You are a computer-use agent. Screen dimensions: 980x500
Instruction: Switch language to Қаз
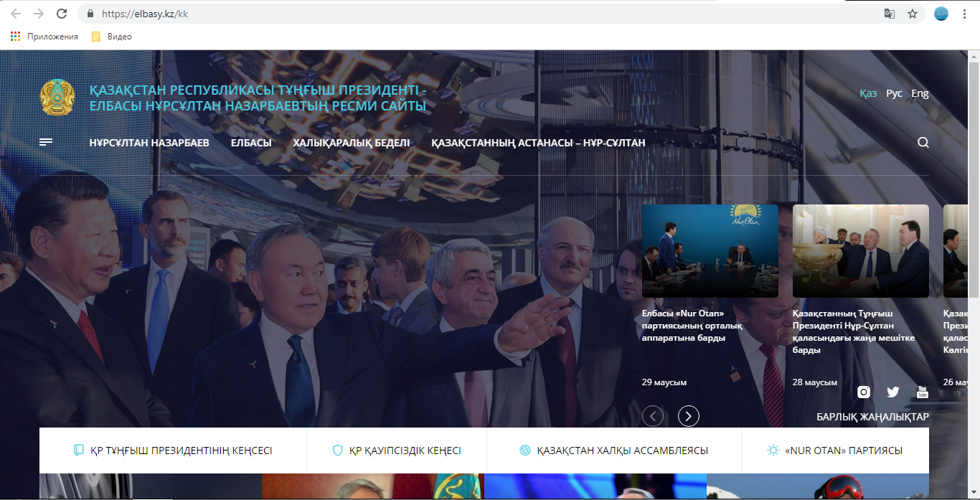pyautogui.click(x=868, y=93)
